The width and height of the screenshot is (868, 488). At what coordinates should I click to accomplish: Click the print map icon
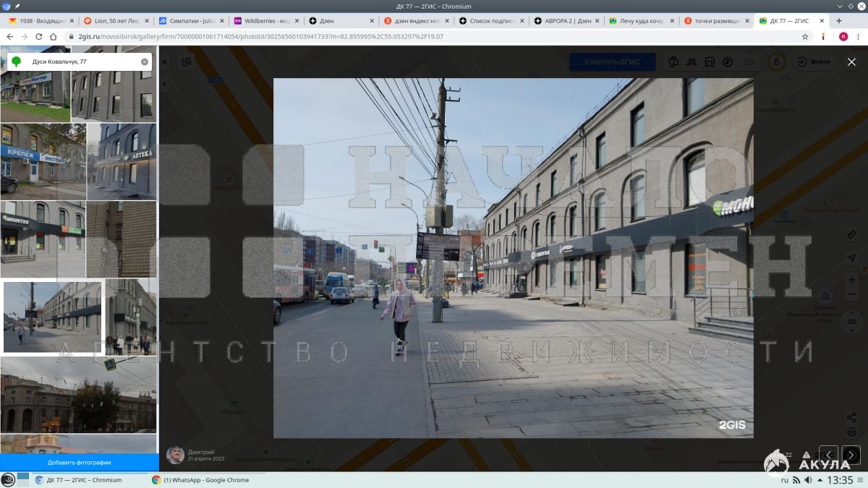(x=851, y=432)
